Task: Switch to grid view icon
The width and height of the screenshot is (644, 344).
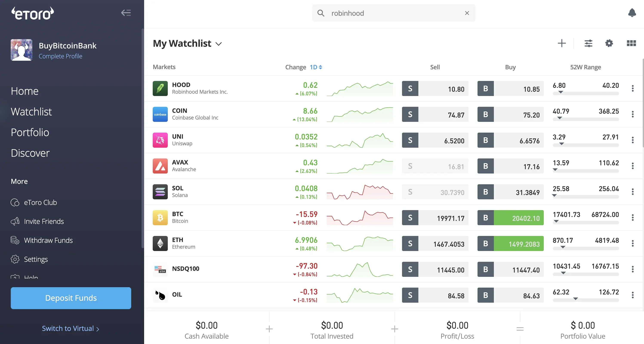Action: (631, 43)
